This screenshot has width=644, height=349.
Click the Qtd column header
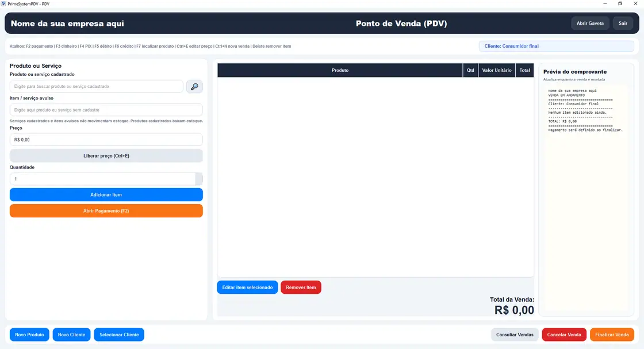click(470, 70)
